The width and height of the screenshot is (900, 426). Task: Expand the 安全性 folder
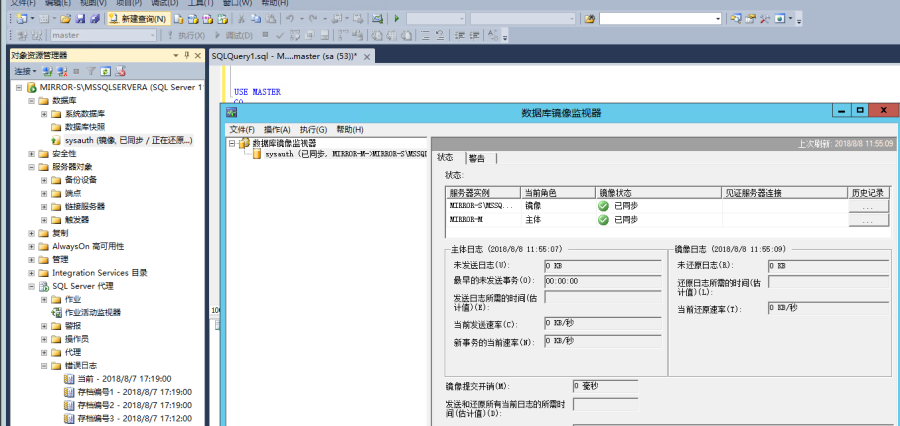[x=31, y=154]
